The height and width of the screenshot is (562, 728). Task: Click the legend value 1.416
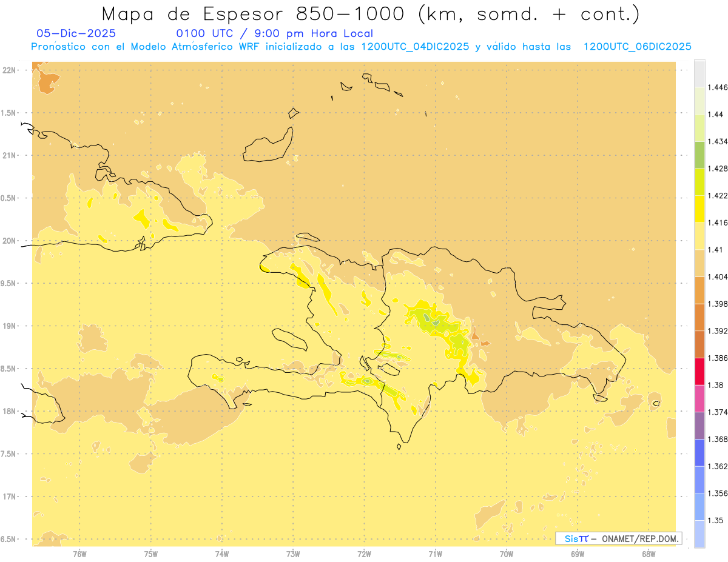click(718, 222)
